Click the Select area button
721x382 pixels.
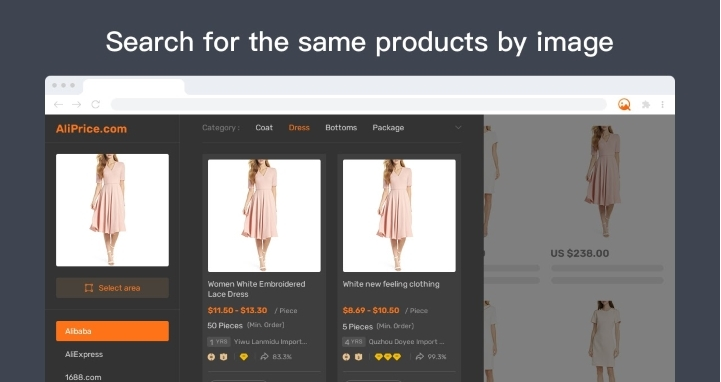[112, 288]
